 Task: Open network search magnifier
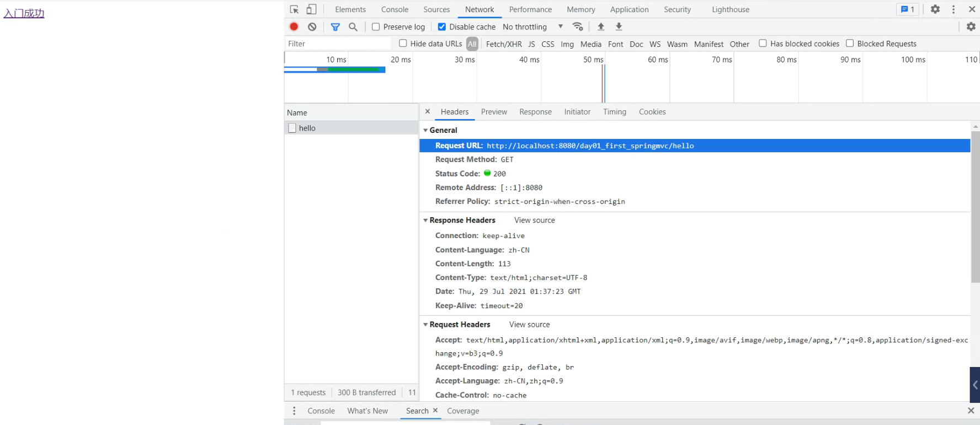pyautogui.click(x=353, y=26)
